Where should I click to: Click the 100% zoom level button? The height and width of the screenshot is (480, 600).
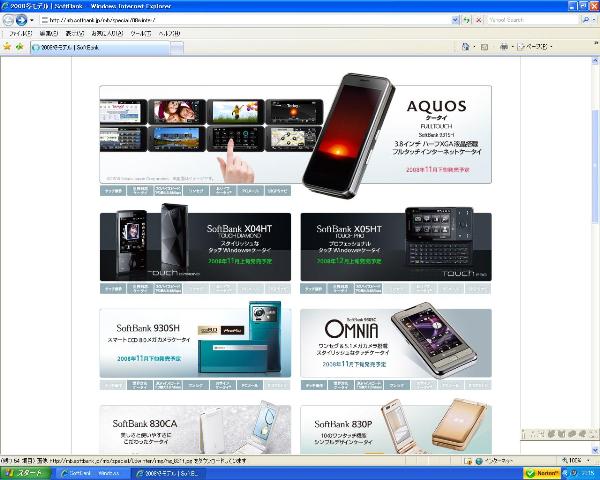(x=572, y=460)
